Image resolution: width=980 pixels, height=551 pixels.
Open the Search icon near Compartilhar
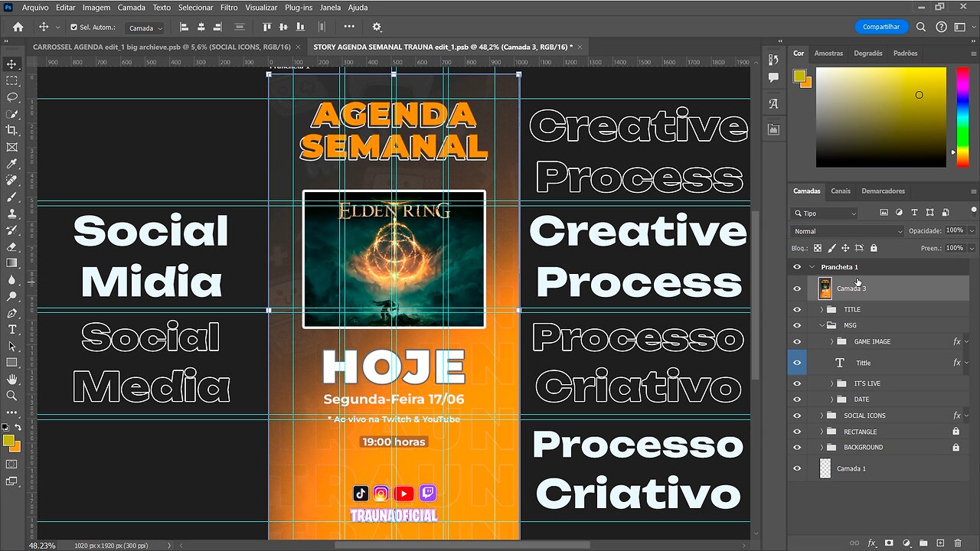(921, 27)
